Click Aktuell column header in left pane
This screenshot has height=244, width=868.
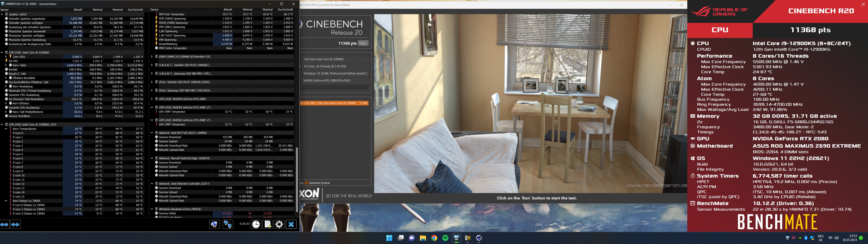pos(73,10)
